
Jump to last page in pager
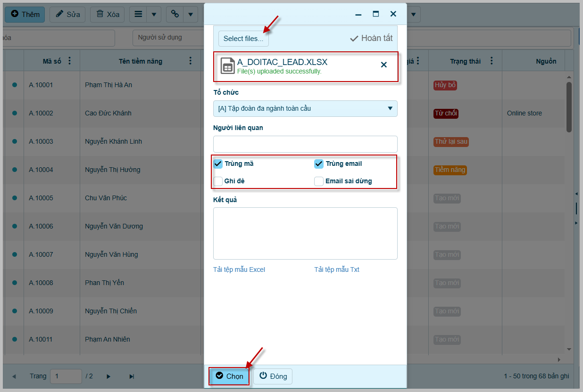[x=132, y=376]
